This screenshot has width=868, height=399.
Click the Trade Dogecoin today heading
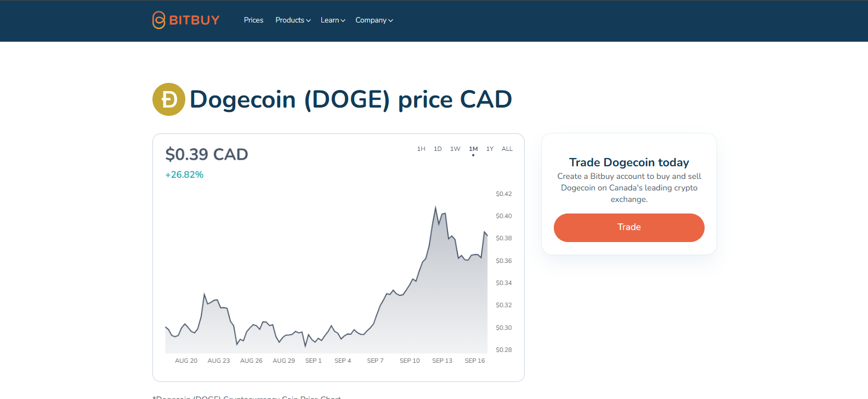tap(629, 162)
